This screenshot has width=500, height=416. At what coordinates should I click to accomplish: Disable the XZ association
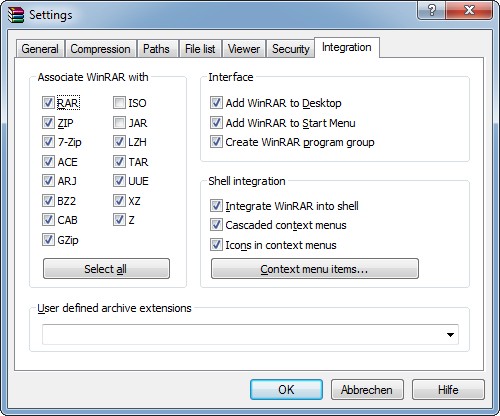(x=119, y=201)
